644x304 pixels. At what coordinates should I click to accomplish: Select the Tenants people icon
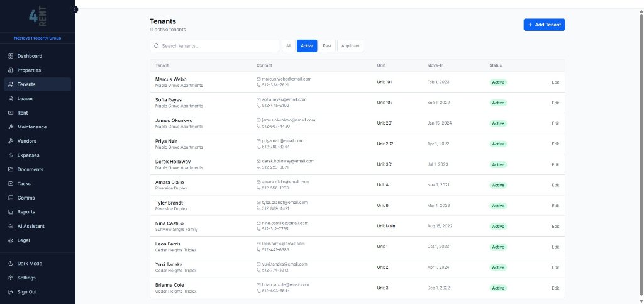click(x=11, y=84)
